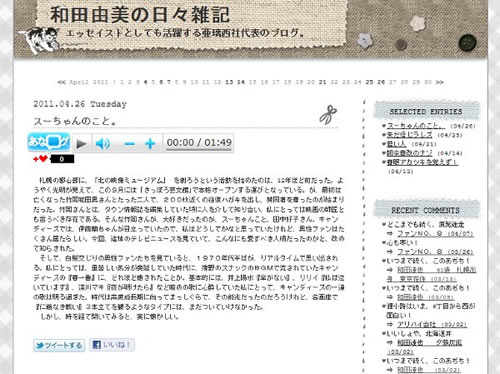The image size is (500, 374).
Task: Open calendar day 25
Action: [369, 82]
